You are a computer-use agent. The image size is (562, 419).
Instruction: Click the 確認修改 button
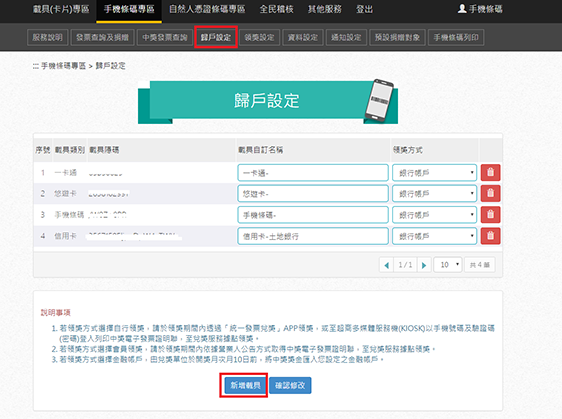coord(290,385)
